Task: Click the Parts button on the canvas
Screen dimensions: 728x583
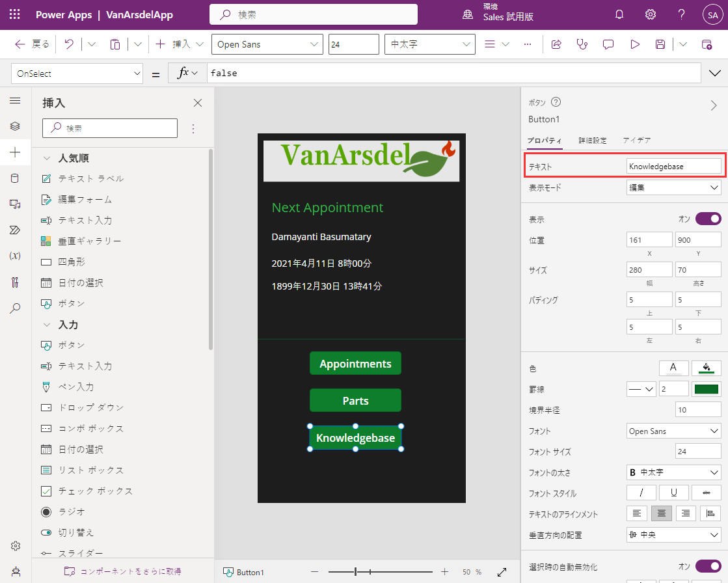Action: pos(355,401)
